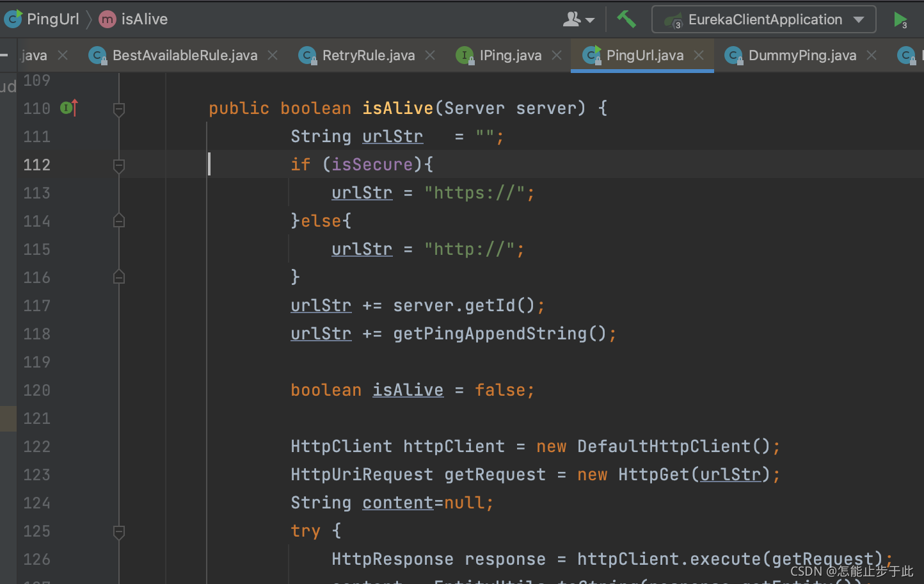Screen dimensions: 924x584
Task: Click the implements-method gutter icon on line 110
Action: pyautogui.click(x=69, y=108)
